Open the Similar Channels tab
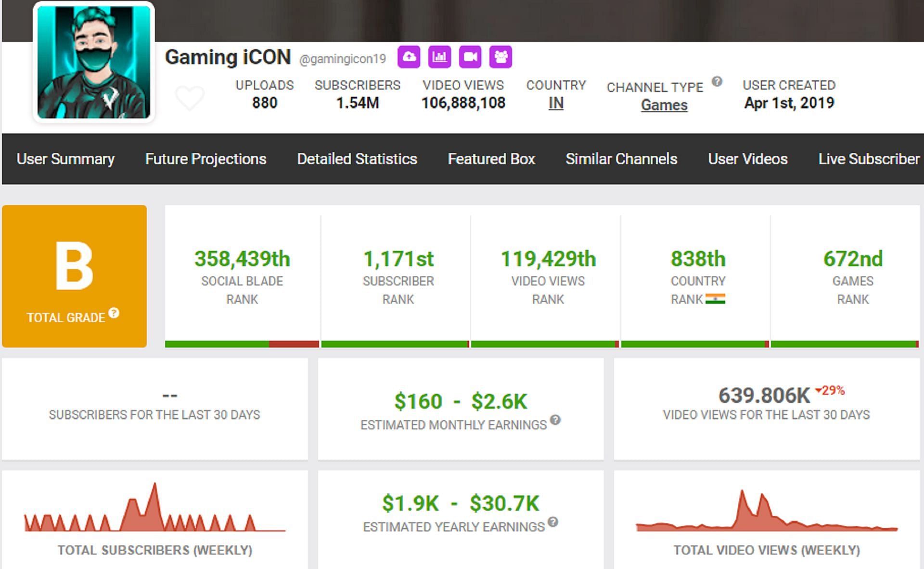The width and height of the screenshot is (924, 569). [x=621, y=159]
